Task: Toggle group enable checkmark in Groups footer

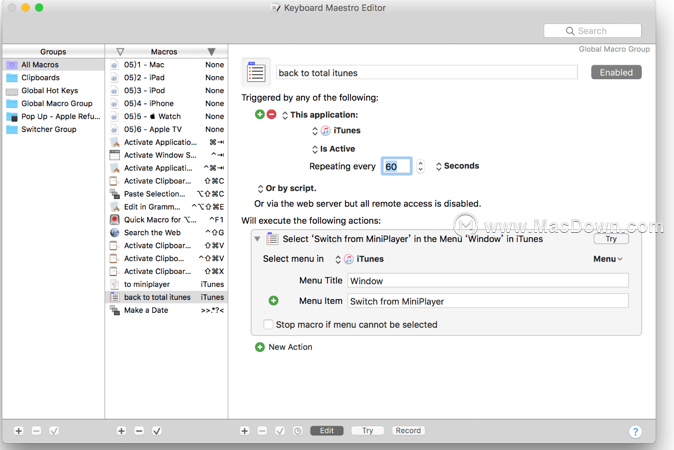Action: pos(54,431)
